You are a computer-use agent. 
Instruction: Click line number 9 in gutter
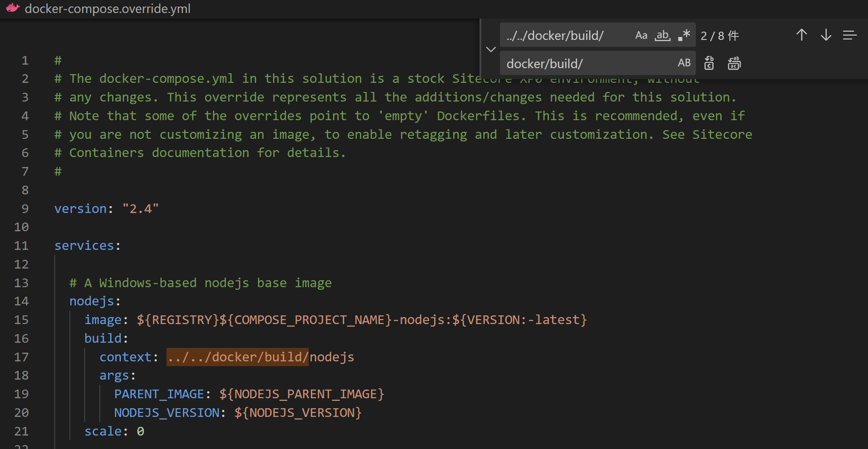tap(25, 209)
